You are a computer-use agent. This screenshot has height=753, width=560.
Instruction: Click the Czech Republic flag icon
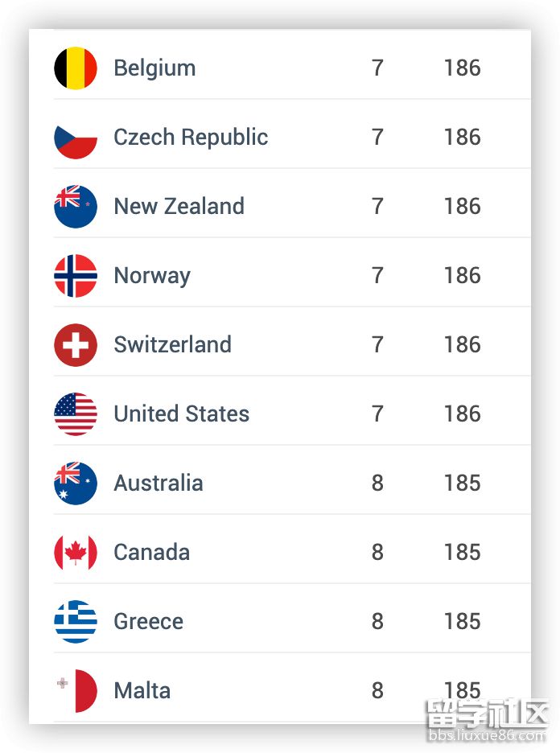point(76,138)
